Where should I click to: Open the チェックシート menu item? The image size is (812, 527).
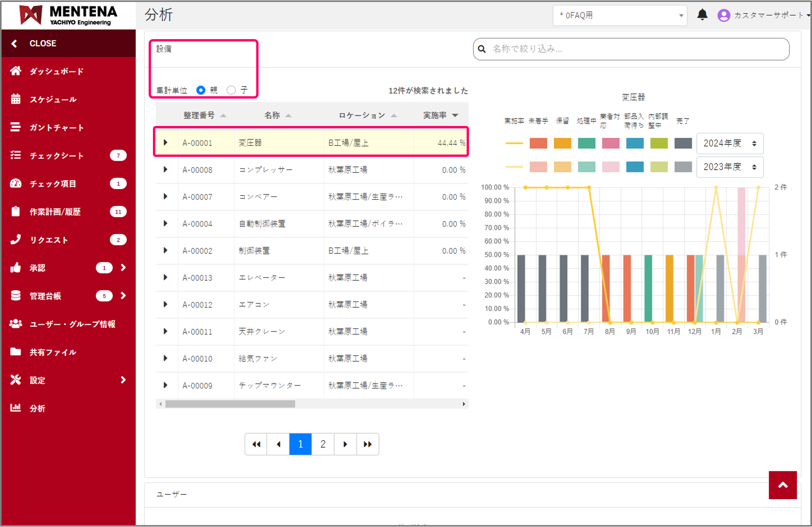57,156
